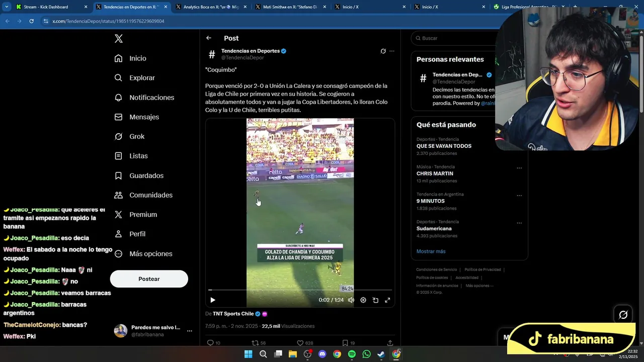The image size is (644, 362).
Task: Open the Windows Start menu
Action: click(248, 354)
